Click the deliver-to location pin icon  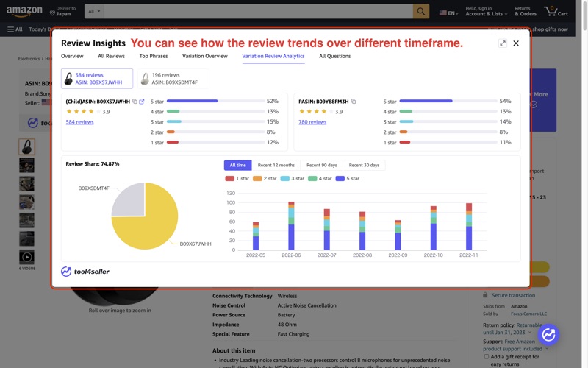(52, 13)
